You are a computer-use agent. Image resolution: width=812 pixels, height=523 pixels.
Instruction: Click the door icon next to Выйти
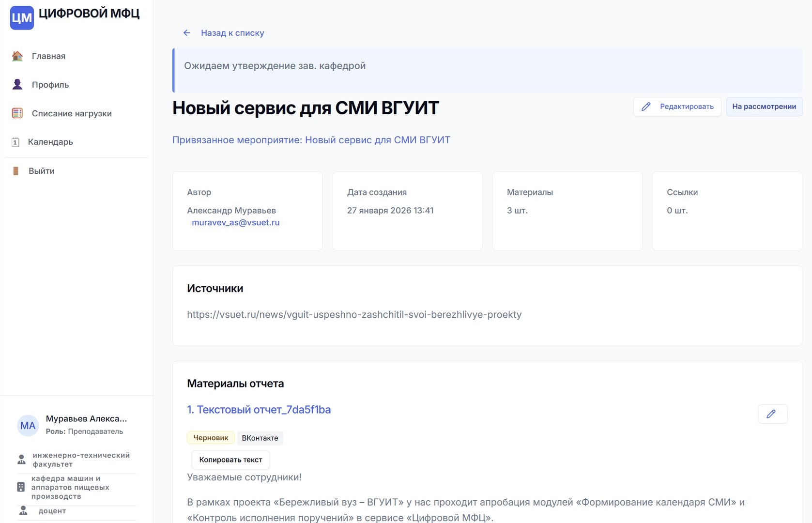point(15,171)
